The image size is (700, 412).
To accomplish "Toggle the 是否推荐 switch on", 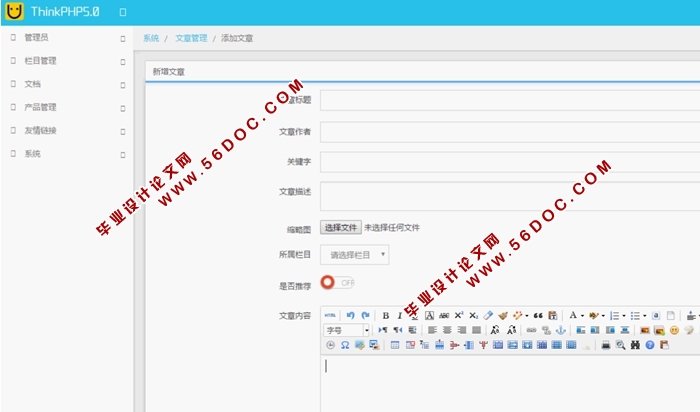I will tap(337, 283).
